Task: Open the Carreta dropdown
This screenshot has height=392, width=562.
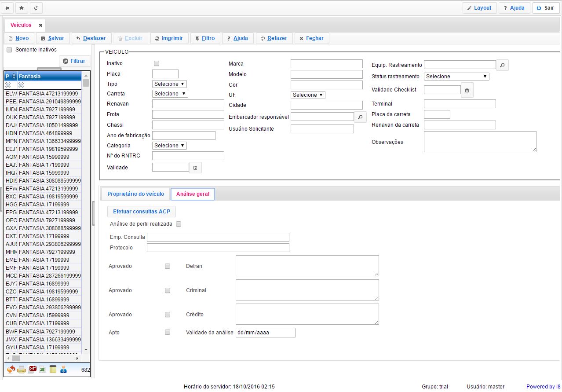Action: pos(170,93)
